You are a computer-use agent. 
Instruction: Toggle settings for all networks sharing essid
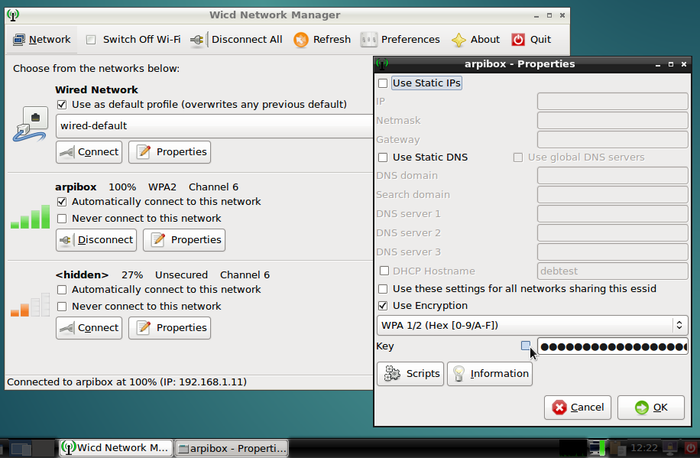point(383,289)
